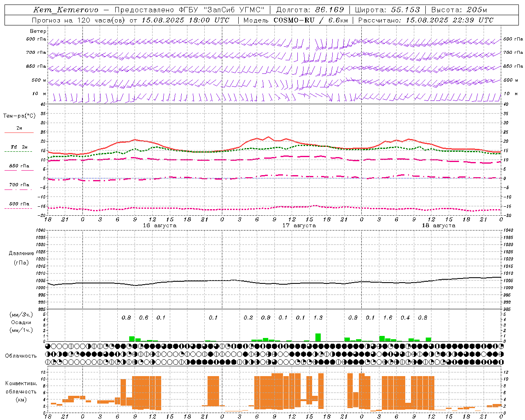Viewport: 525px width, 420px height.
Task: Click the 'Облачность' cloudiness row label
Action: [x=21, y=356]
